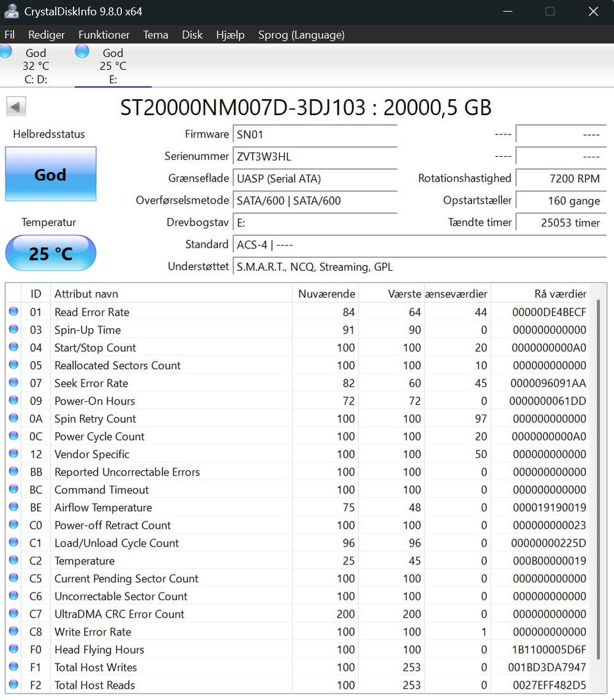Screen dimensions: 614x700
Task: Click the previous disk arrow button
Action: (x=16, y=106)
